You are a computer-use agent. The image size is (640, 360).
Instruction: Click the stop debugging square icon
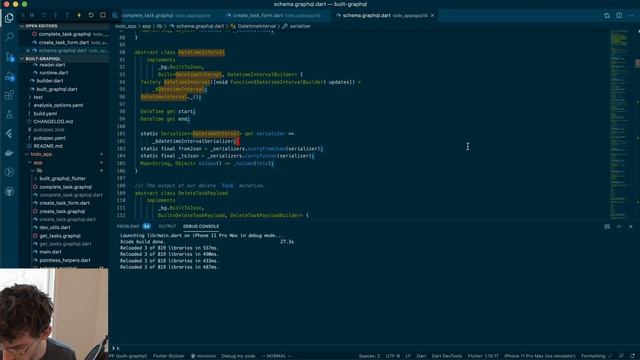coord(102,15)
